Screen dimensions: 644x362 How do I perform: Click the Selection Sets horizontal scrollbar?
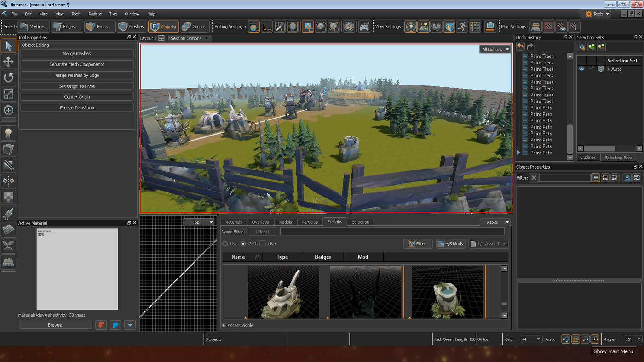point(609,148)
